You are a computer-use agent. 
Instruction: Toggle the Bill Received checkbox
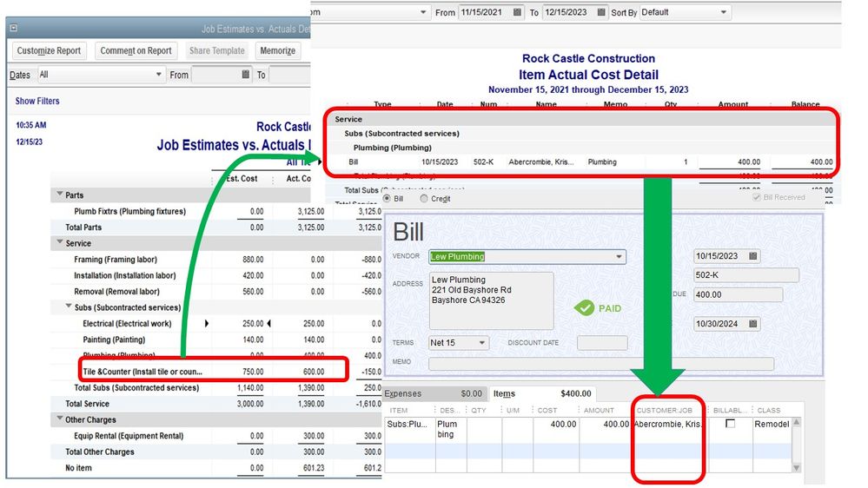point(756,197)
